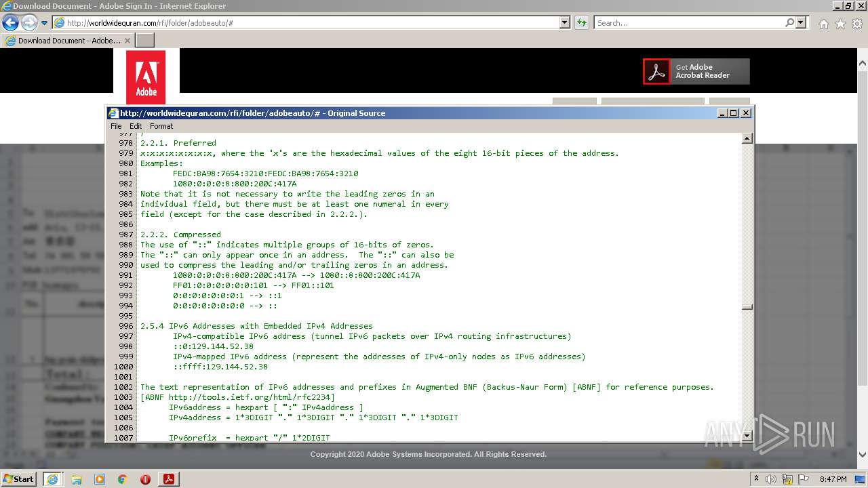Screen dimensions: 868x488
Task: Open the Home icon in IE
Action: coord(823,24)
